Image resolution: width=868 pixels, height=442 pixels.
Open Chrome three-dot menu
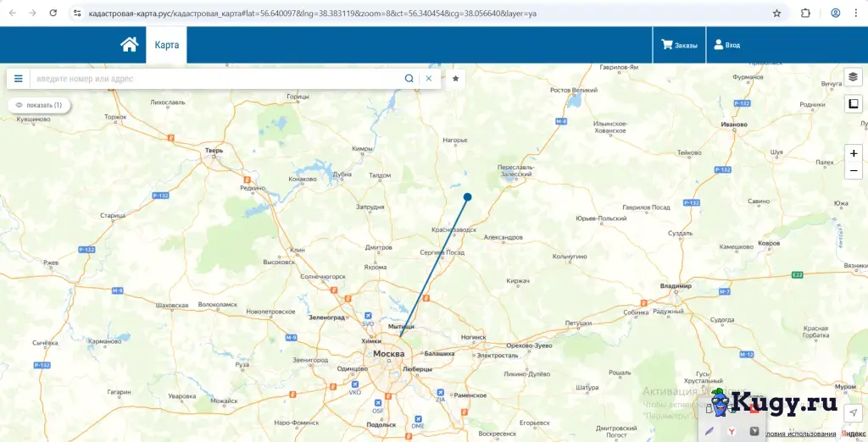pyautogui.click(x=856, y=14)
